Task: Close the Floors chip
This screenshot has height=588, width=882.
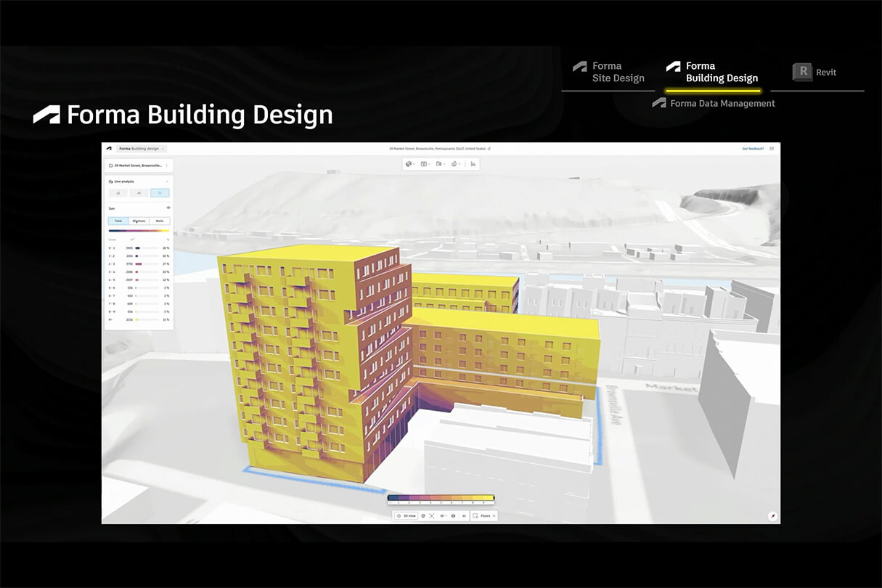Action: [494, 515]
